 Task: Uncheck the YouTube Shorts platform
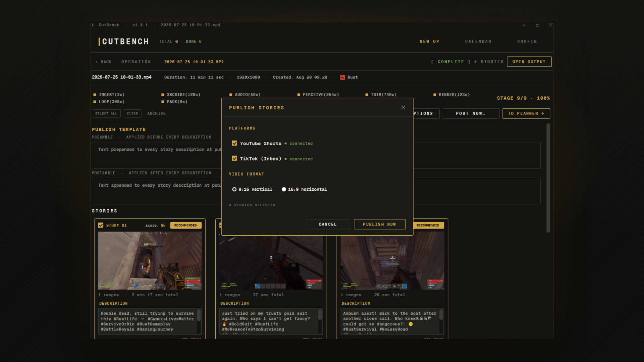(x=234, y=143)
